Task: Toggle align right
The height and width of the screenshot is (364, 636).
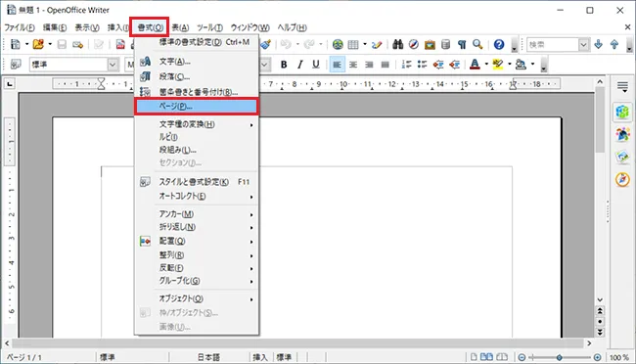Action: [x=369, y=65]
